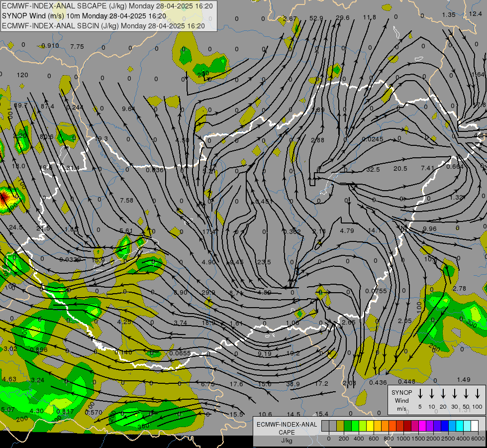Select the cyan swatch in the CAPE scale
487x448 pixels.
pyautogui.click(x=459, y=426)
